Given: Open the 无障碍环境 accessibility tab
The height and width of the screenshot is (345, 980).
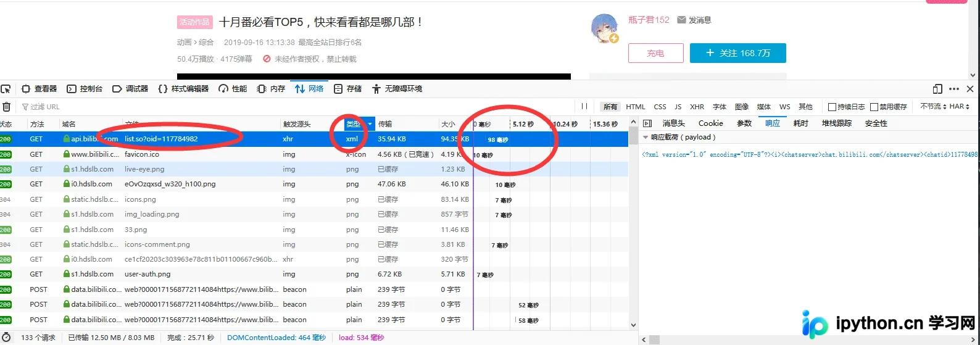Looking at the screenshot, I should pyautogui.click(x=397, y=89).
